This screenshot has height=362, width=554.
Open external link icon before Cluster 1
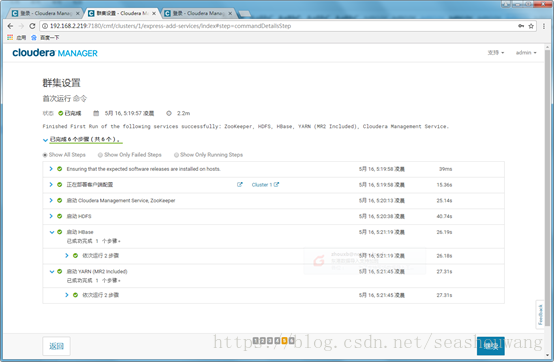click(240, 184)
